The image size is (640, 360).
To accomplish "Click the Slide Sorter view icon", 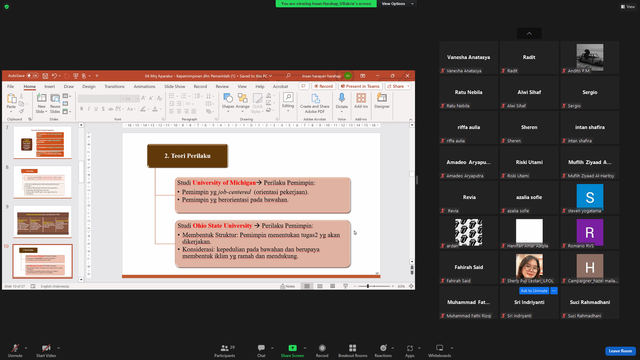I will pos(320,286).
